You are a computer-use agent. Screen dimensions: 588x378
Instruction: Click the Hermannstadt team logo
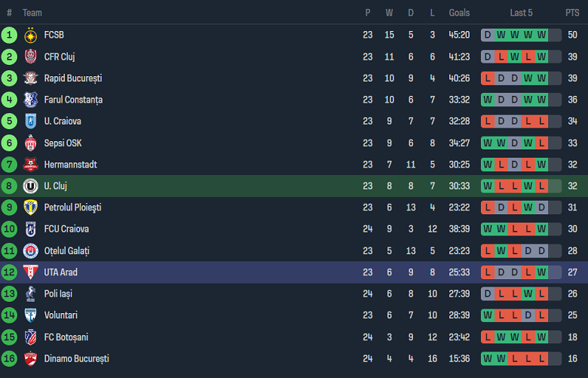pos(31,164)
